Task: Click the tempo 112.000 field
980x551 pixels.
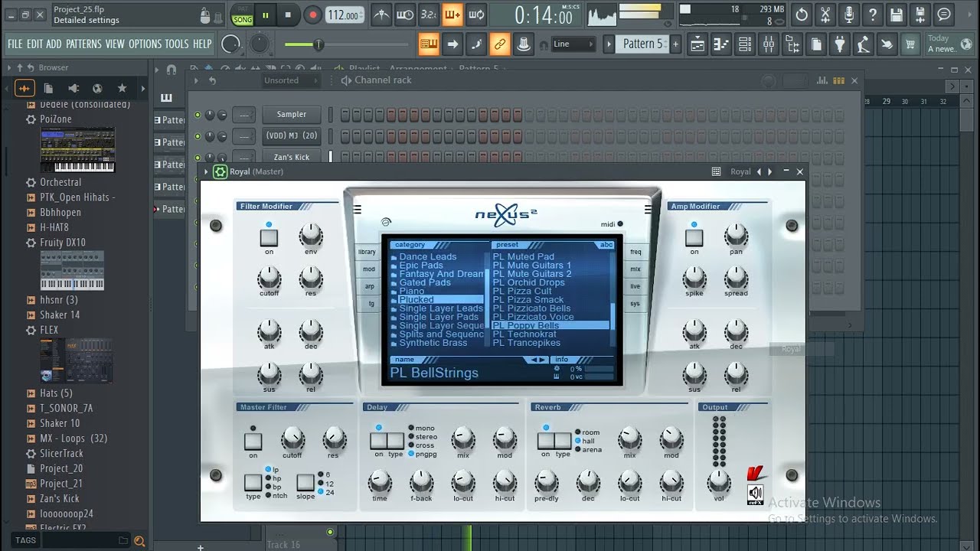Action: [345, 15]
